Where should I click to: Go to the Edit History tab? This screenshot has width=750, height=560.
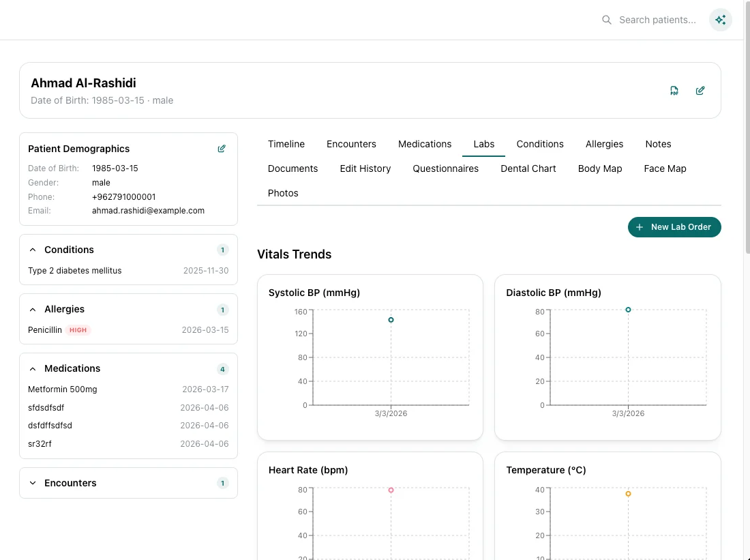(365, 168)
